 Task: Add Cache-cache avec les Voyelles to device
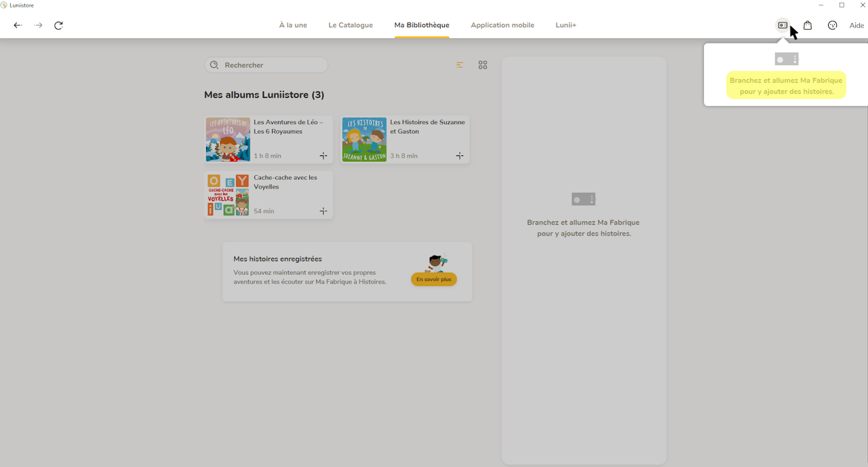point(323,211)
